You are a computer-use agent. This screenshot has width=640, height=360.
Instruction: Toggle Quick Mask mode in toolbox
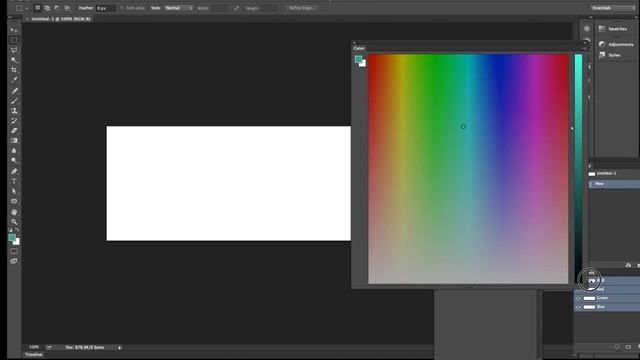tap(14, 251)
